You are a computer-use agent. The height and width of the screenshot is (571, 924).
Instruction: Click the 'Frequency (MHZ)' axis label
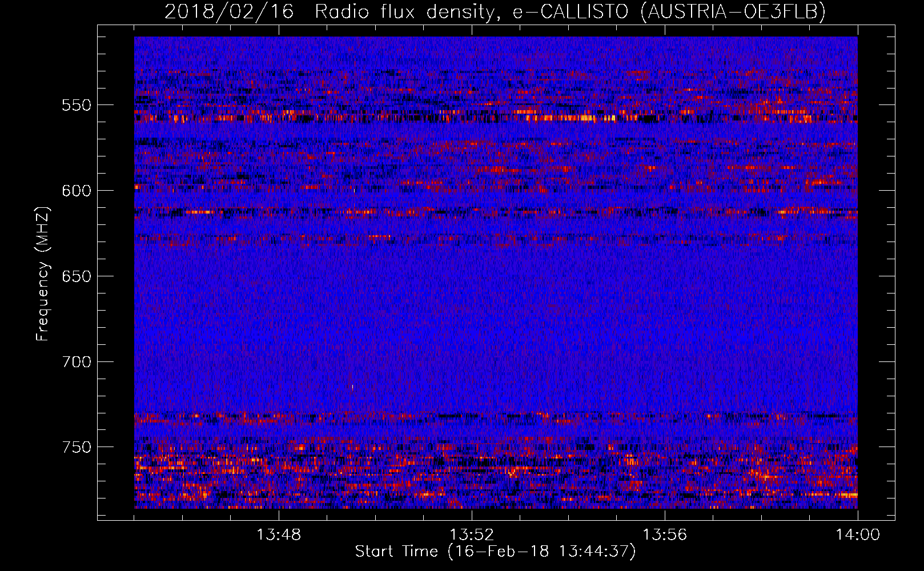[42, 274]
